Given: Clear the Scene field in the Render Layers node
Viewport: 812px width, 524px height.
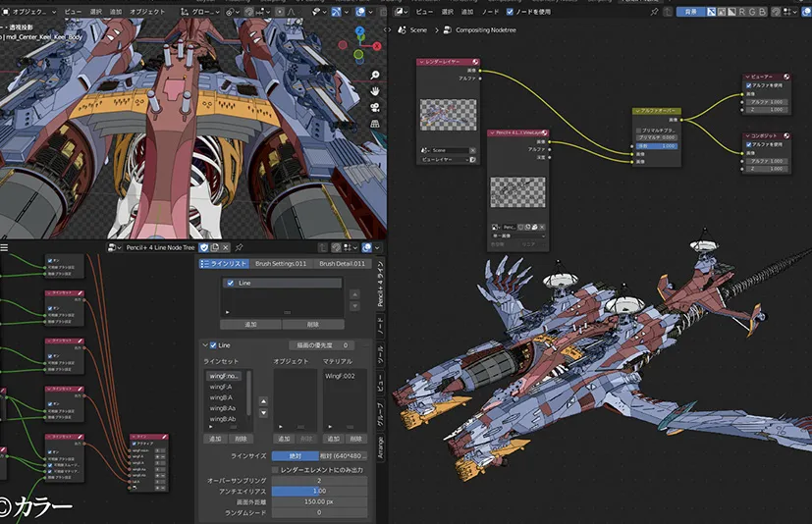Looking at the screenshot, I should click(472, 150).
